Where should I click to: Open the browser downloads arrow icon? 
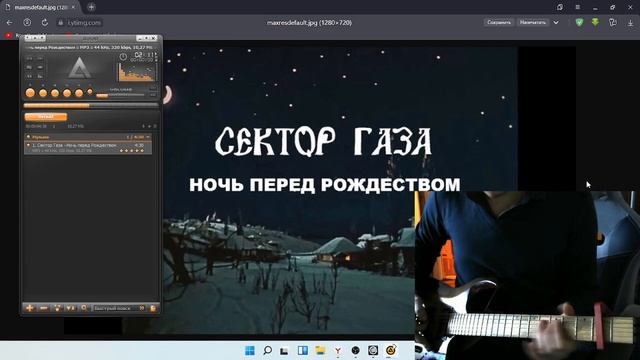tap(631, 23)
